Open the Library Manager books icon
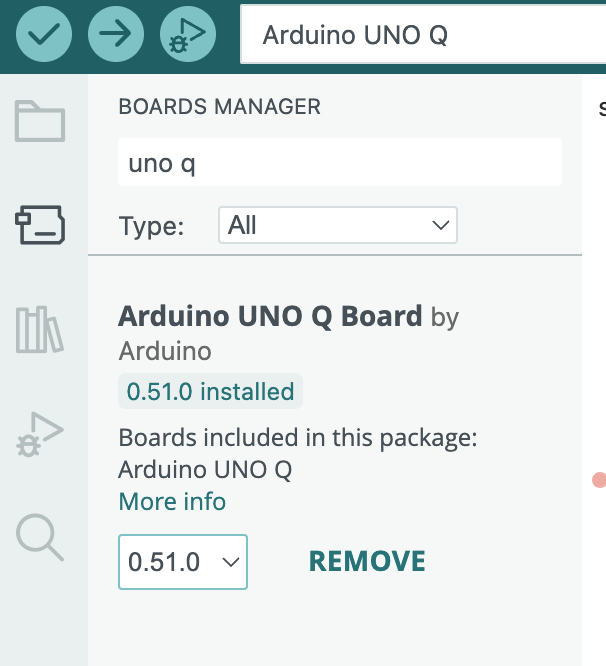The height and width of the screenshot is (666, 606). pos(40,330)
